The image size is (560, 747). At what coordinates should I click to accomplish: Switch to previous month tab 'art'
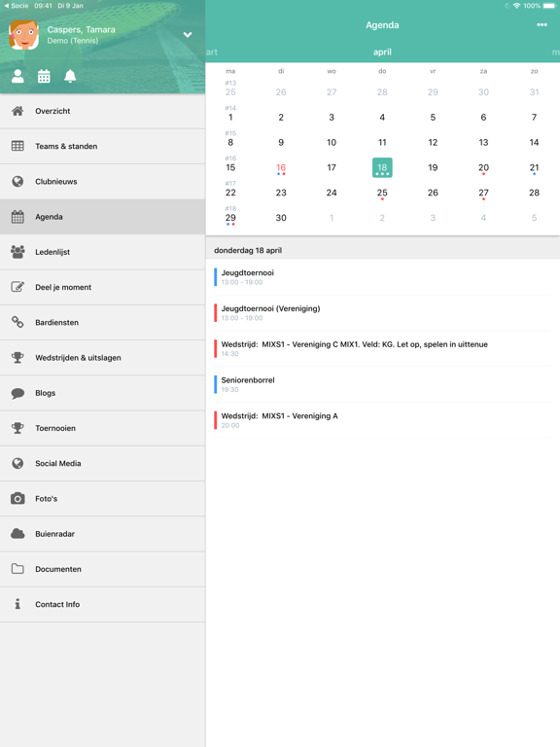tap(212, 52)
